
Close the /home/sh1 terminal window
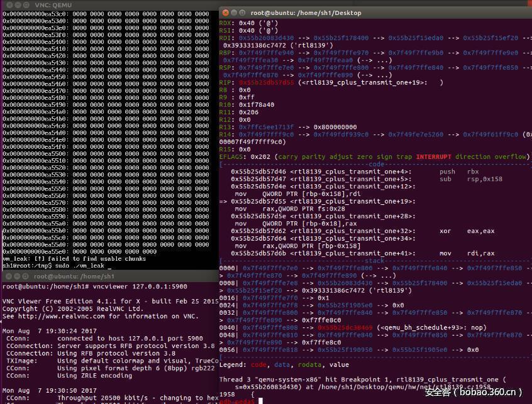pos(8,276)
